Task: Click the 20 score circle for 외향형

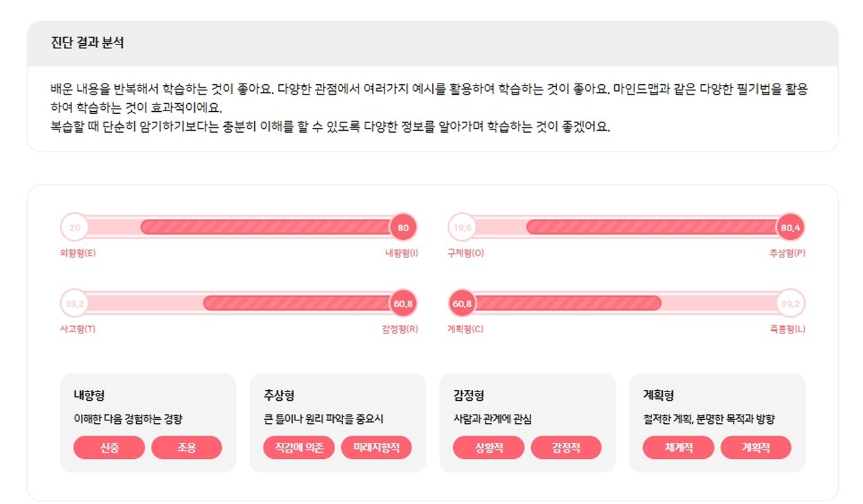Action: coord(75,228)
